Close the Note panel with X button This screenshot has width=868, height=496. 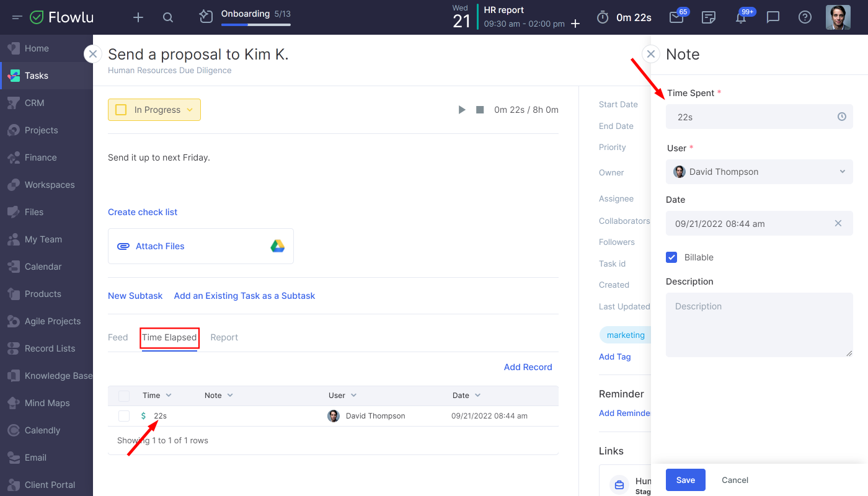pyautogui.click(x=651, y=54)
